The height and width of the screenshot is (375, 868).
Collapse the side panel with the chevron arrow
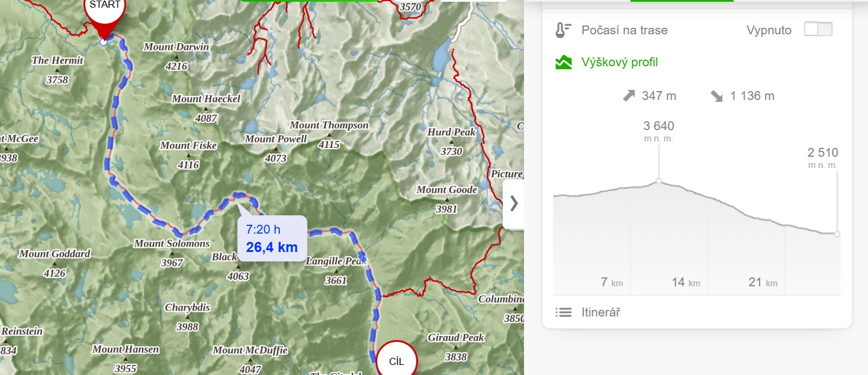514,203
